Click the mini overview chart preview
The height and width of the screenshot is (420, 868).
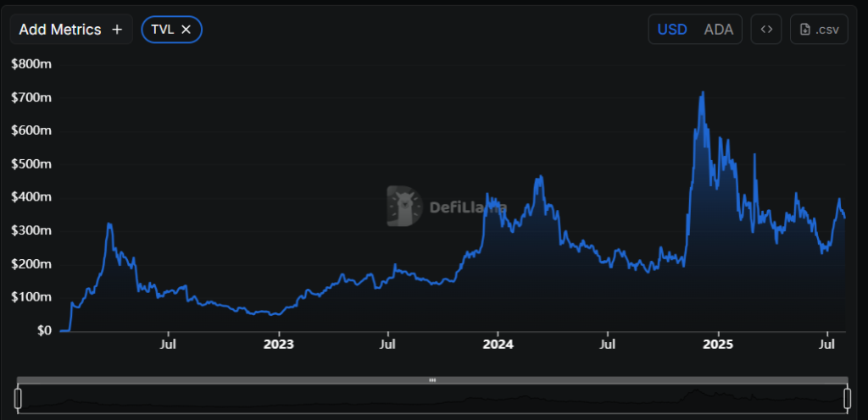click(x=432, y=399)
